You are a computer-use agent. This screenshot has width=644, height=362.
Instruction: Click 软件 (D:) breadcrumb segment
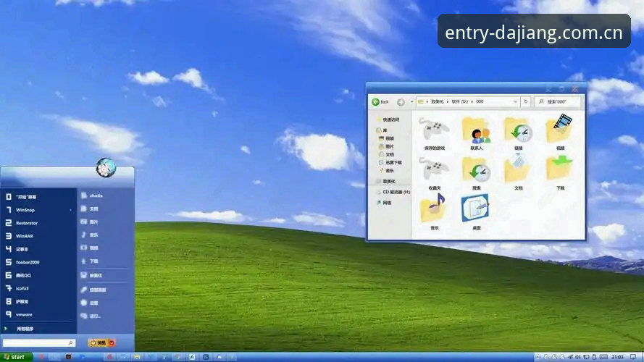coord(459,101)
